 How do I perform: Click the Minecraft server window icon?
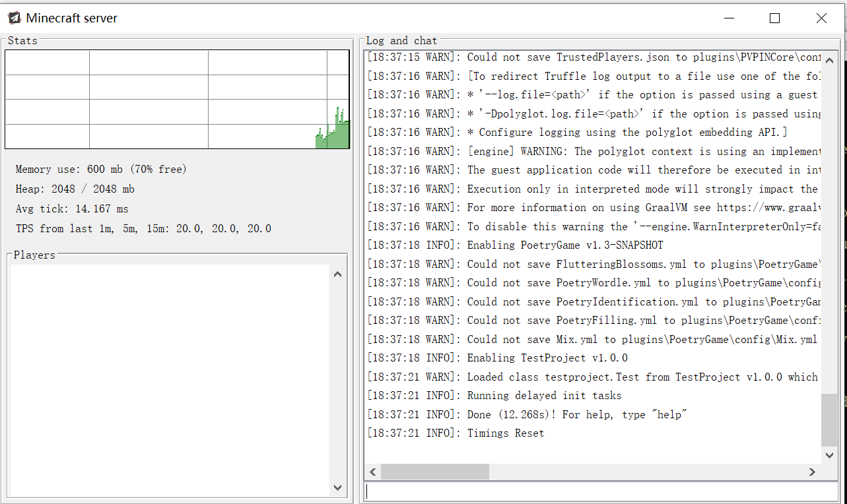pyautogui.click(x=14, y=18)
